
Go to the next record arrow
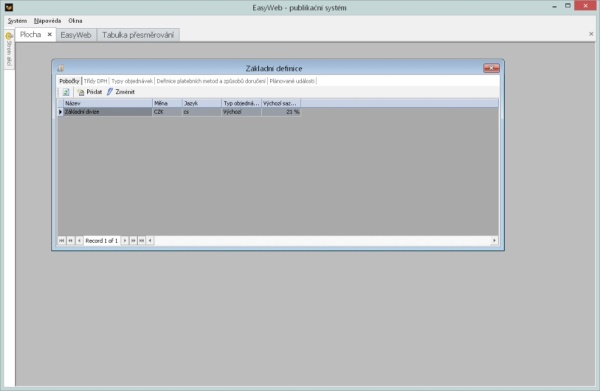[125, 240]
